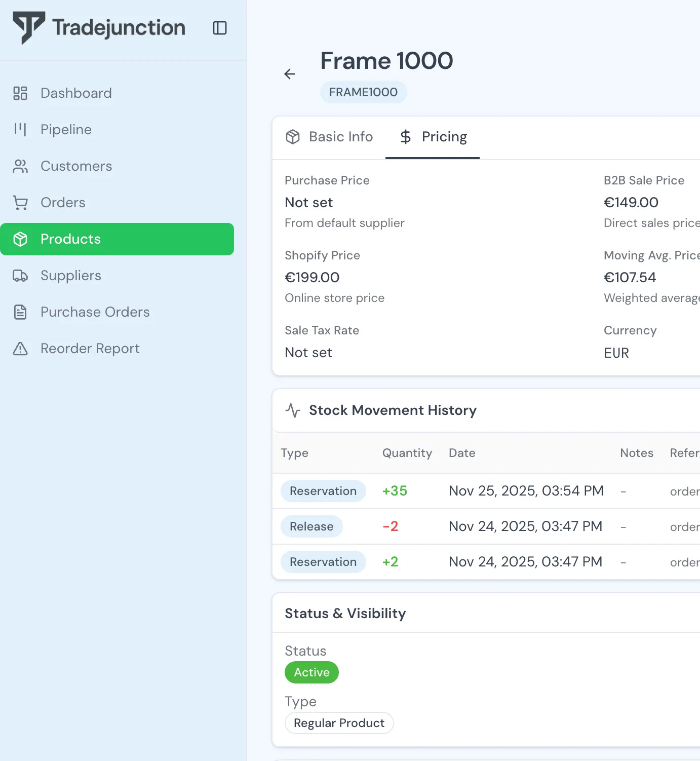Click the B2B sale price €149.00
The height and width of the screenshot is (761, 700).
click(631, 203)
